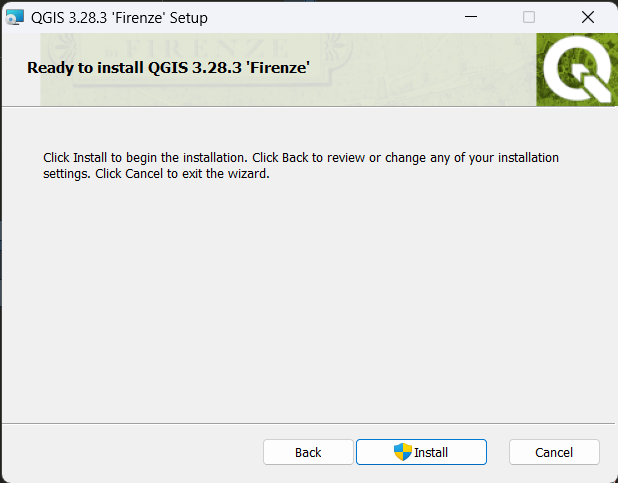Cancel the QGIS setup wizard
This screenshot has height=483, width=618.
[x=554, y=452]
